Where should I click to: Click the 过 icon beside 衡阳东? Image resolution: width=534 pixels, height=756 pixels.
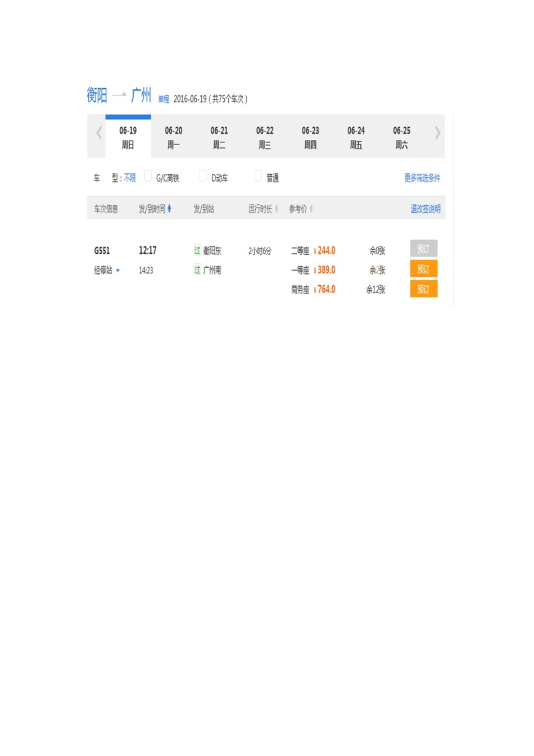coord(197,250)
